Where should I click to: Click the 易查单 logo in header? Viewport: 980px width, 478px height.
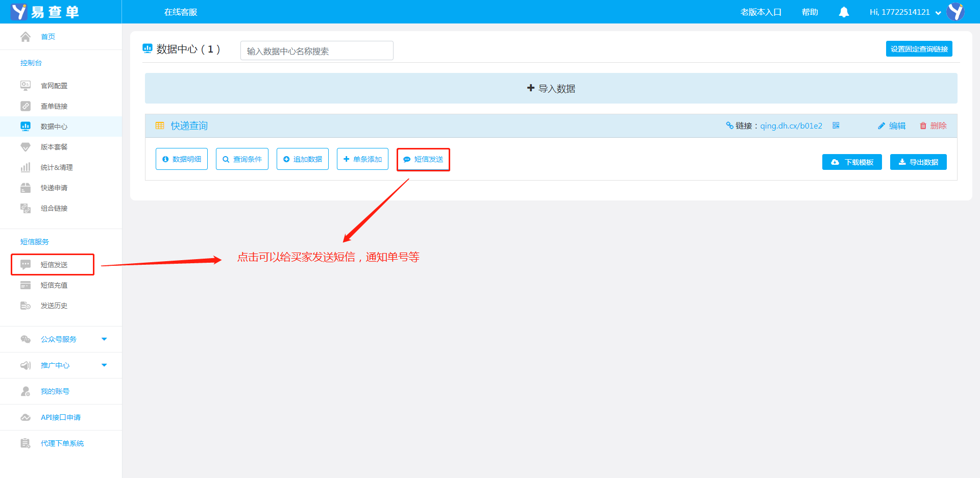tap(45, 12)
